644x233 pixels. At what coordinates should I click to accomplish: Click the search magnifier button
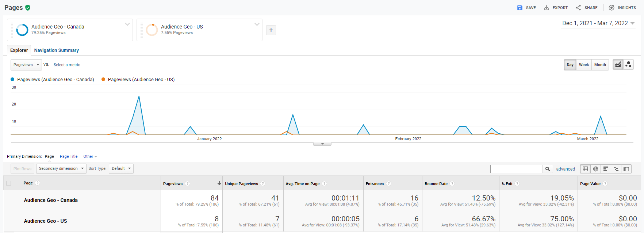click(x=548, y=169)
